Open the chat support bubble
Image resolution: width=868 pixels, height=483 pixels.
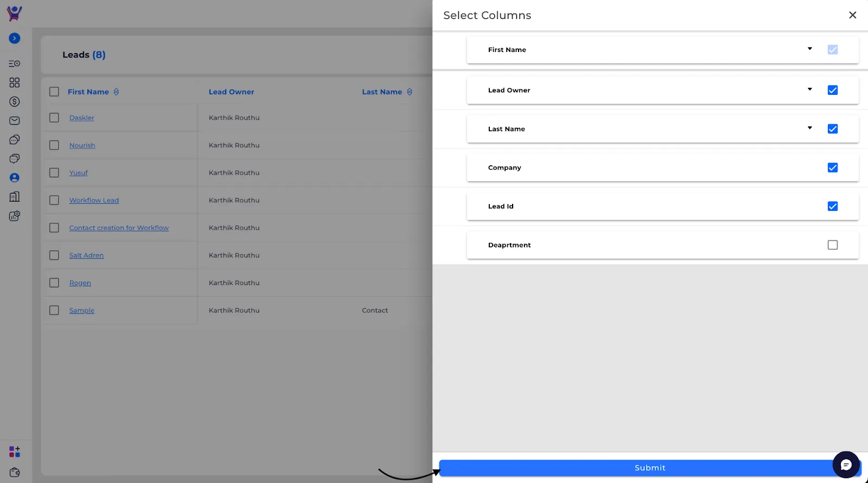[846, 465]
